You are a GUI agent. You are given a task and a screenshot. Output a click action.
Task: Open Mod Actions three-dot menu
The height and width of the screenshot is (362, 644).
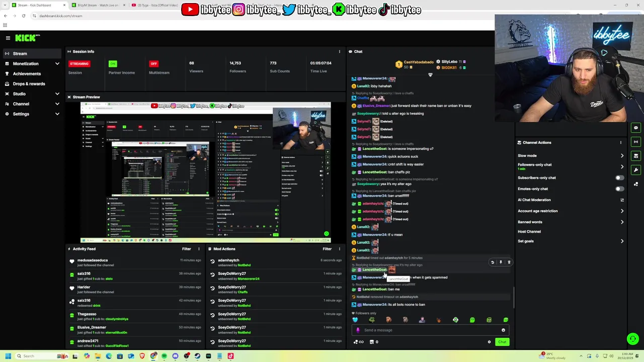(340, 249)
